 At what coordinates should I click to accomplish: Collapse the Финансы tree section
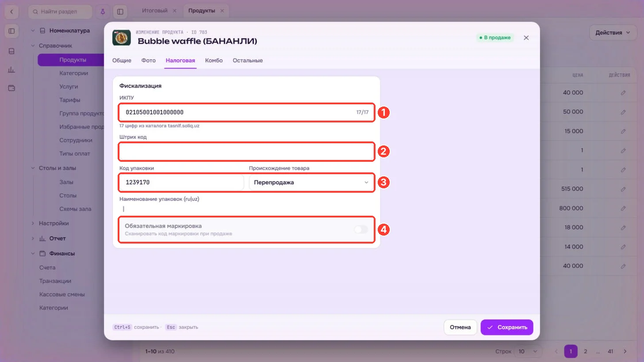coord(33,254)
